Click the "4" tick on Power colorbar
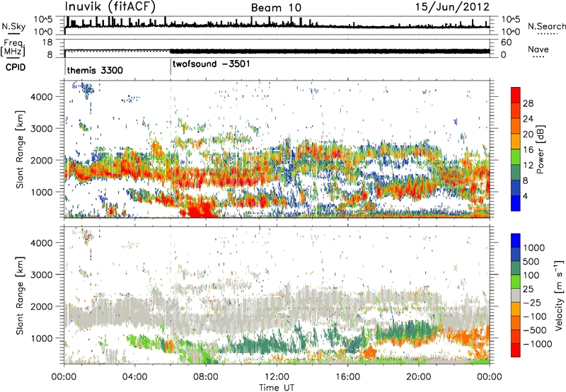Image resolution: width=566 pixels, height=392 pixels. pyautogui.click(x=525, y=196)
